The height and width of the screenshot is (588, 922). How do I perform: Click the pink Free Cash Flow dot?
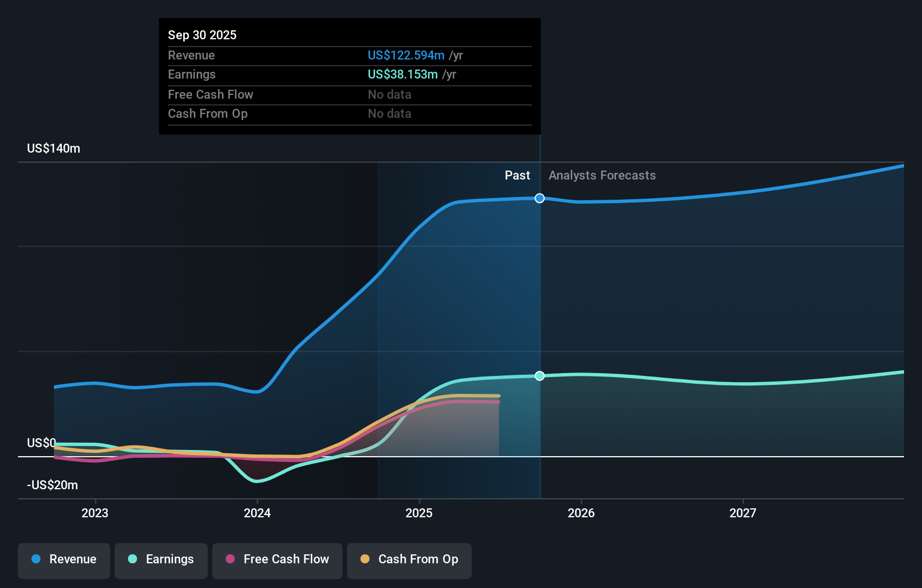(229, 559)
